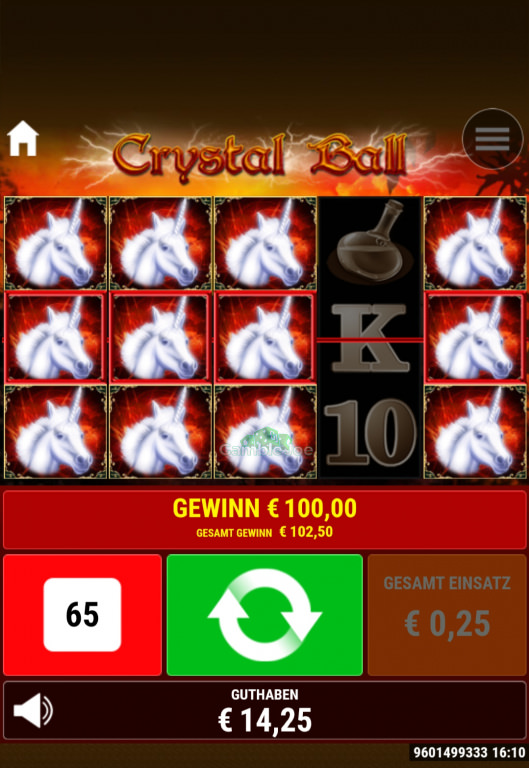Click the 10 symbol on reel four
The image size is (529, 768).
[370, 432]
